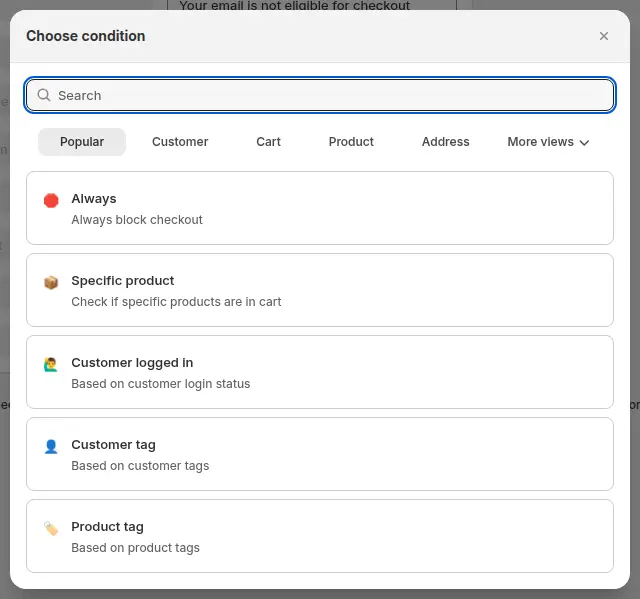
Task: Click 'Based on customer tags' description
Action: click(x=140, y=466)
